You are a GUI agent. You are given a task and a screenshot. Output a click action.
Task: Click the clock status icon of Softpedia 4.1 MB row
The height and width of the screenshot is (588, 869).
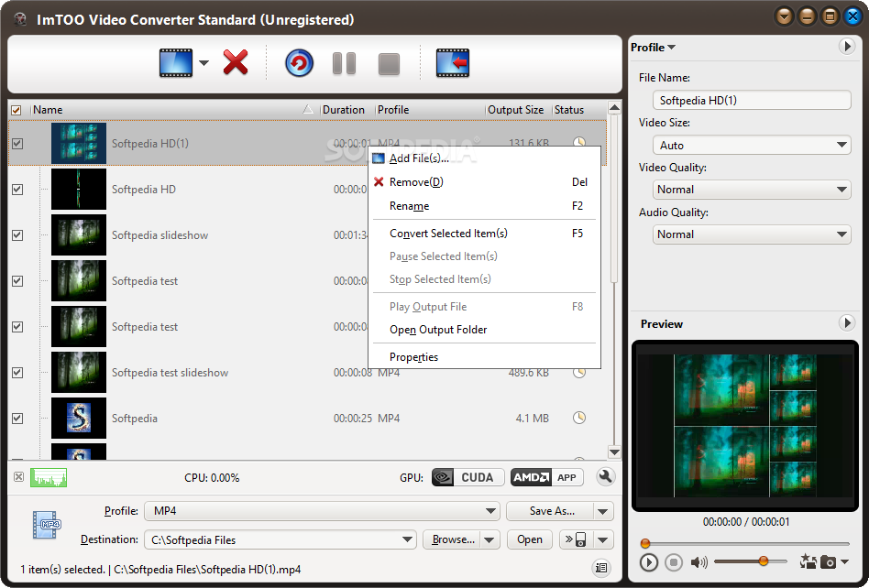point(579,418)
